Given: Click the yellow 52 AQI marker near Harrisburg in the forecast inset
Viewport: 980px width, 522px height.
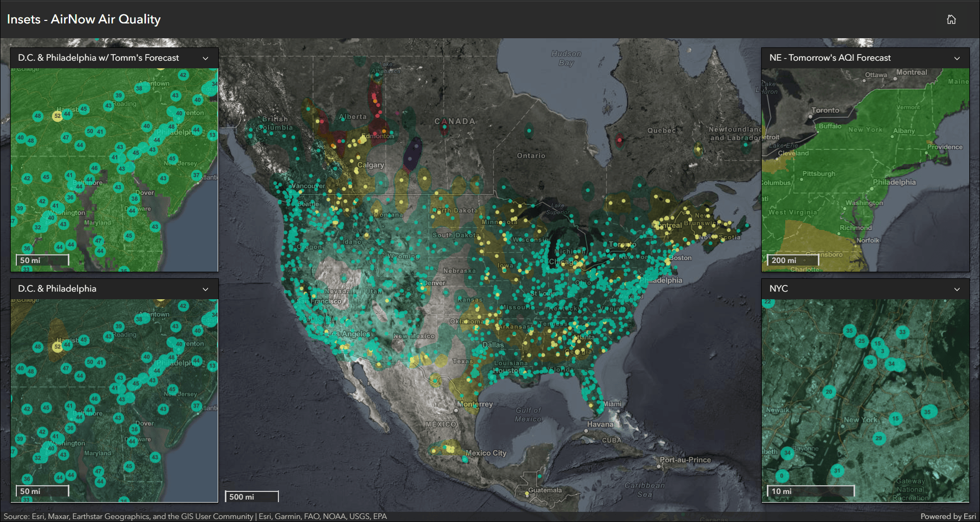Looking at the screenshot, I should pos(58,116).
